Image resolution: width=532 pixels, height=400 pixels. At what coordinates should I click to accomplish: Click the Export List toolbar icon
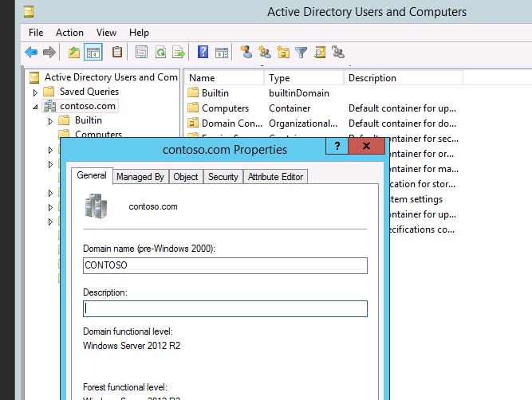[179, 53]
